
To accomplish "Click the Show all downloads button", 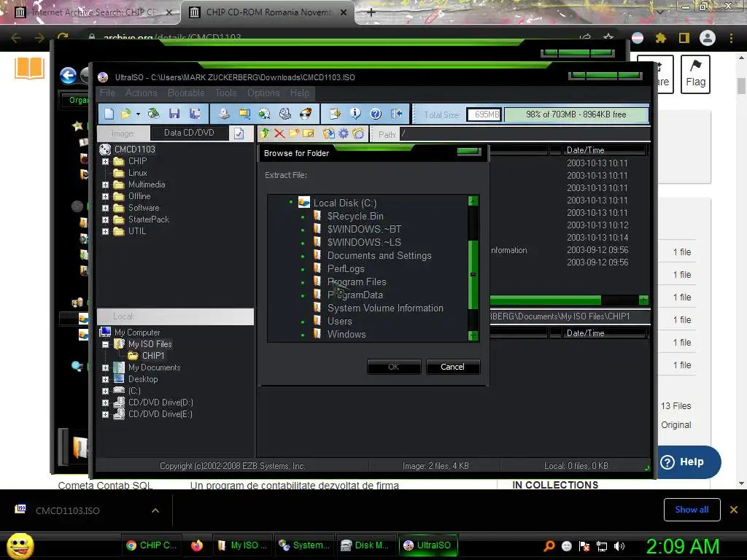I will click(692, 510).
